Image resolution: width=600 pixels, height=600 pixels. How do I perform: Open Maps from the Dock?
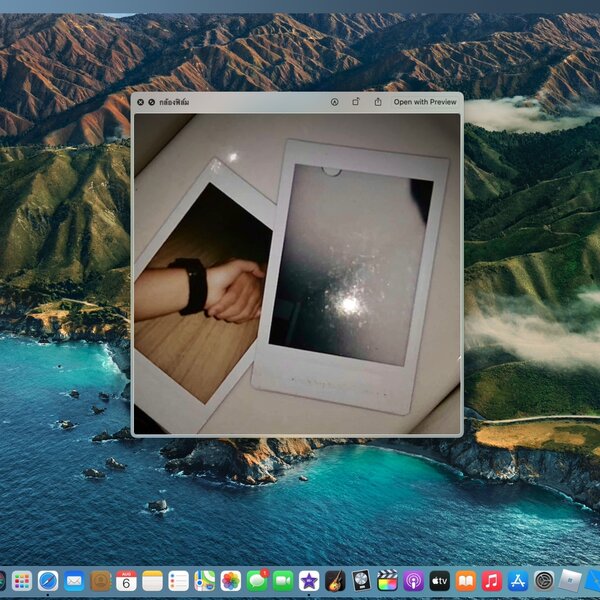pos(205,581)
